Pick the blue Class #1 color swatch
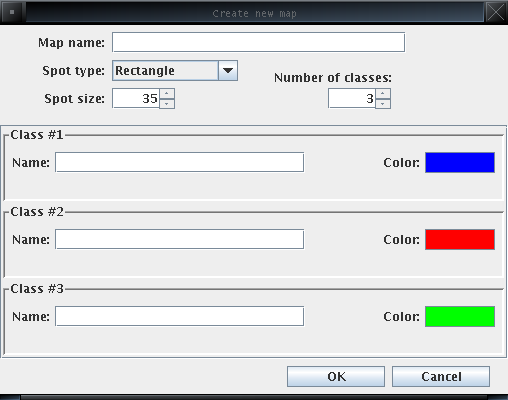 [x=460, y=162]
